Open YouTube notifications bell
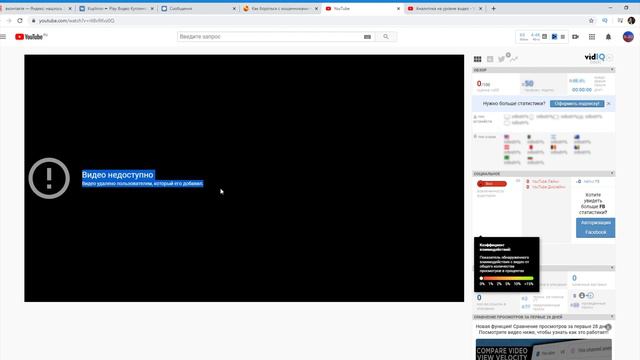The height and width of the screenshot is (360, 640). [608, 37]
